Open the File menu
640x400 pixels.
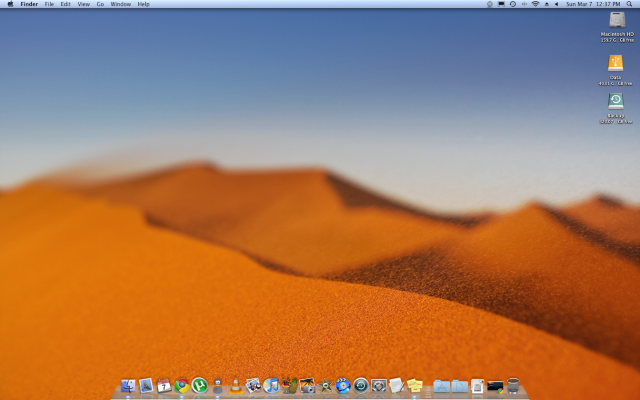[49, 4]
